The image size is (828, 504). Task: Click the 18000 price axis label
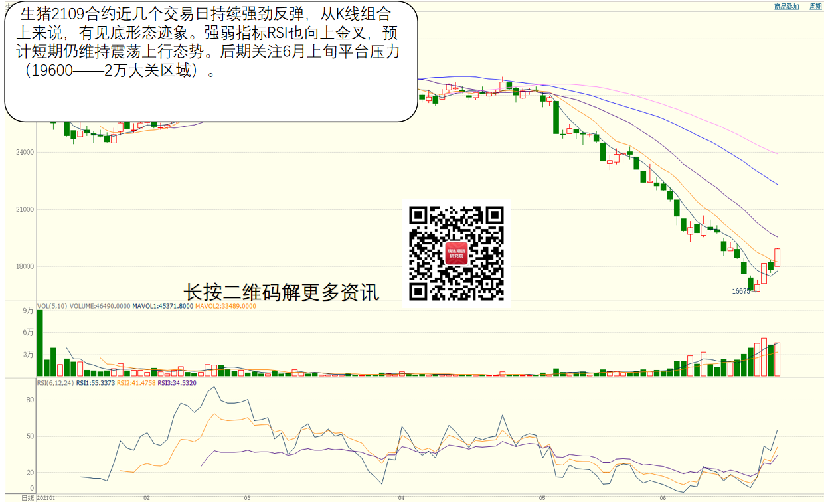click(x=26, y=267)
